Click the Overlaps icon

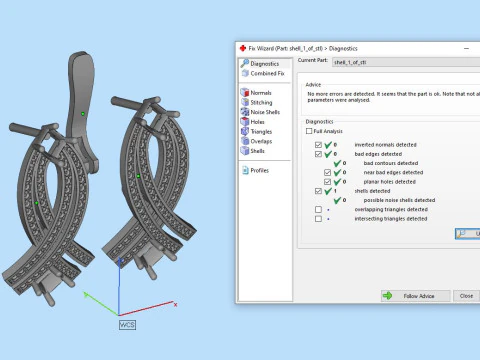245,141
